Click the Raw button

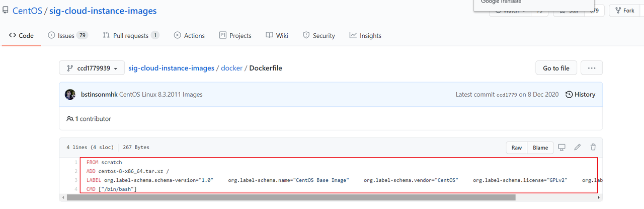pos(517,148)
